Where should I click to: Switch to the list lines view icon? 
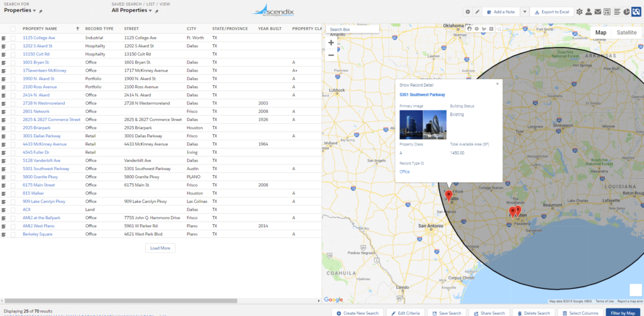pos(617,12)
